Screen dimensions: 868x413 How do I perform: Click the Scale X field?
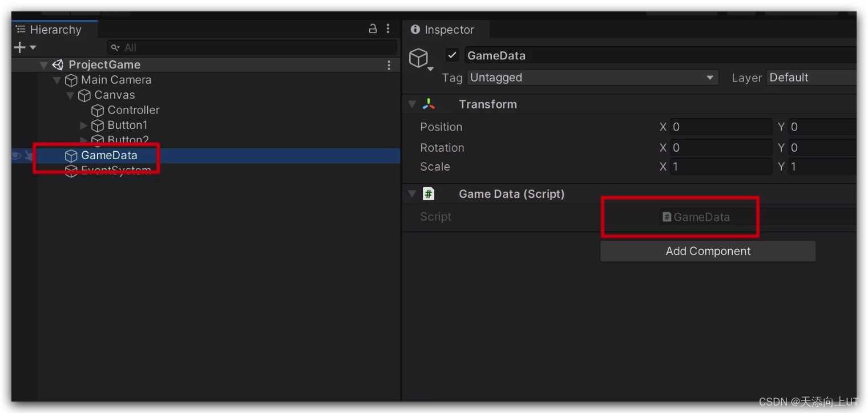point(721,167)
